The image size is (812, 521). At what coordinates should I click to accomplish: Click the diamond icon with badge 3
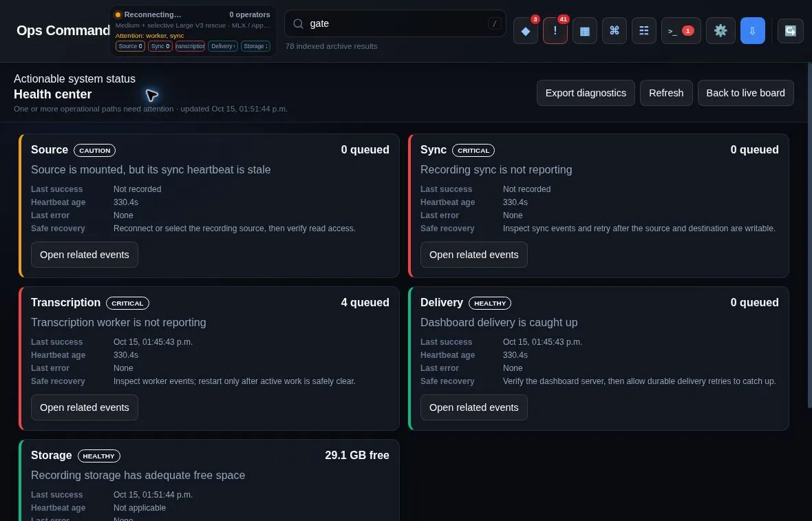pyautogui.click(x=526, y=30)
